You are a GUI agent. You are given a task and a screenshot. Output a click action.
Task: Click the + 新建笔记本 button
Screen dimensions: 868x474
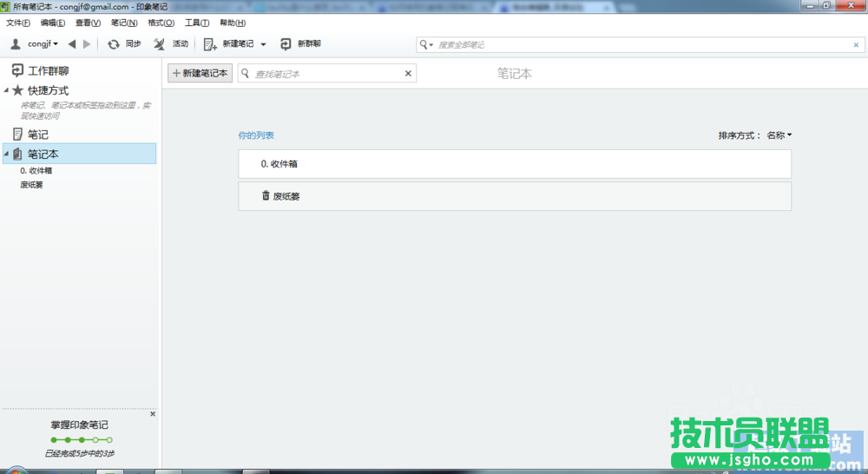click(200, 73)
